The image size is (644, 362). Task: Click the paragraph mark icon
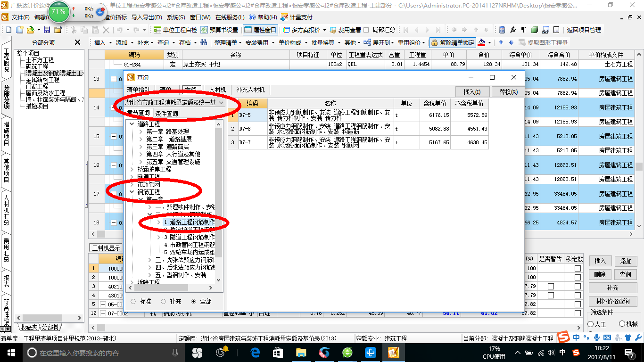523,30
